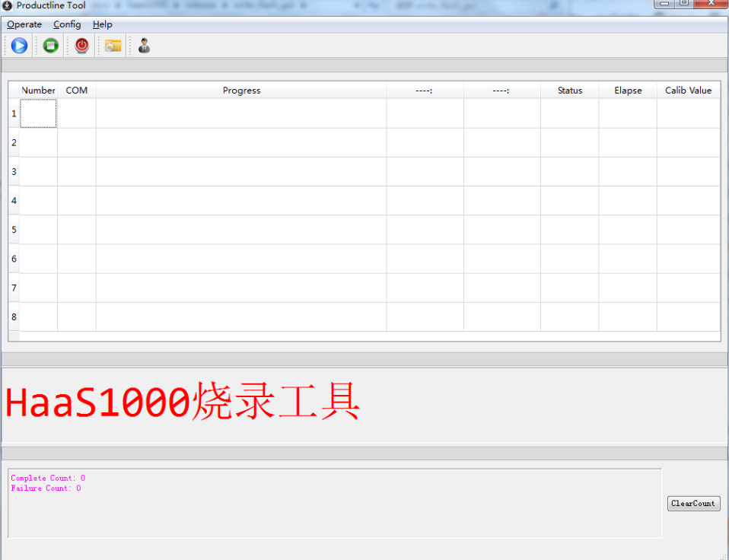729x560 pixels.
Task: Click the Progress column header
Action: click(x=241, y=90)
